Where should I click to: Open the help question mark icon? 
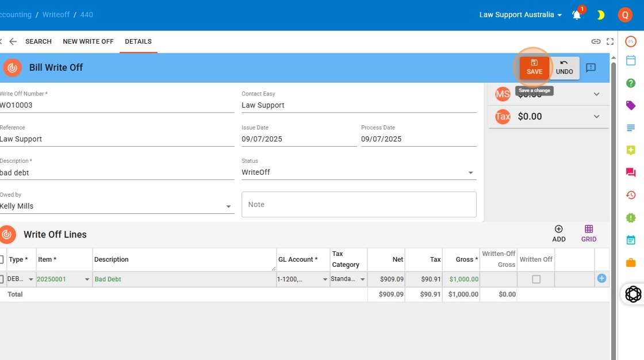coord(631,83)
